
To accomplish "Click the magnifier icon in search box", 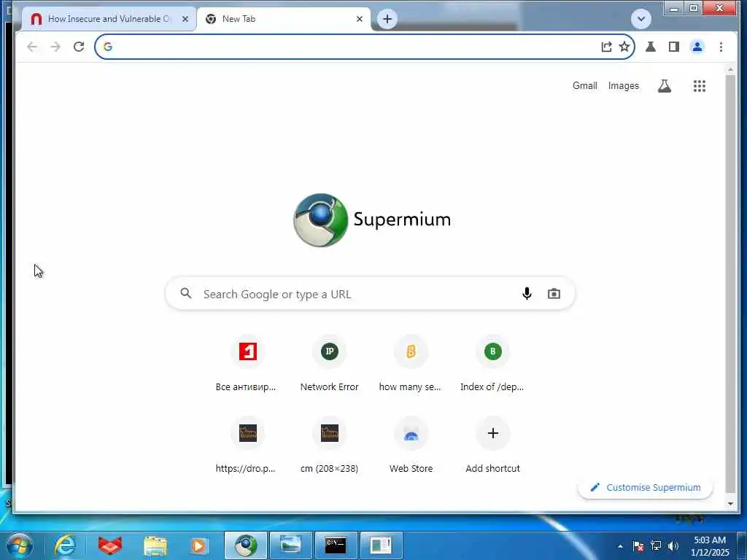I will 186,293.
